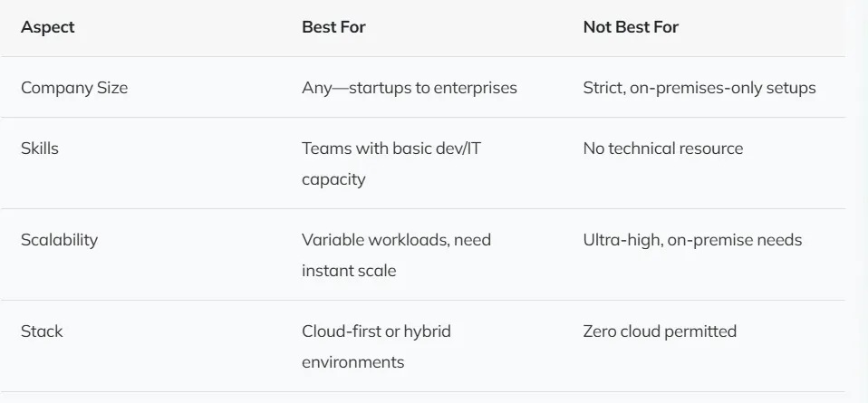The width and height of the screenshot is (868, 403).
Task: Click the word 'environments' in Stack row
Action: tap(352, 362)
